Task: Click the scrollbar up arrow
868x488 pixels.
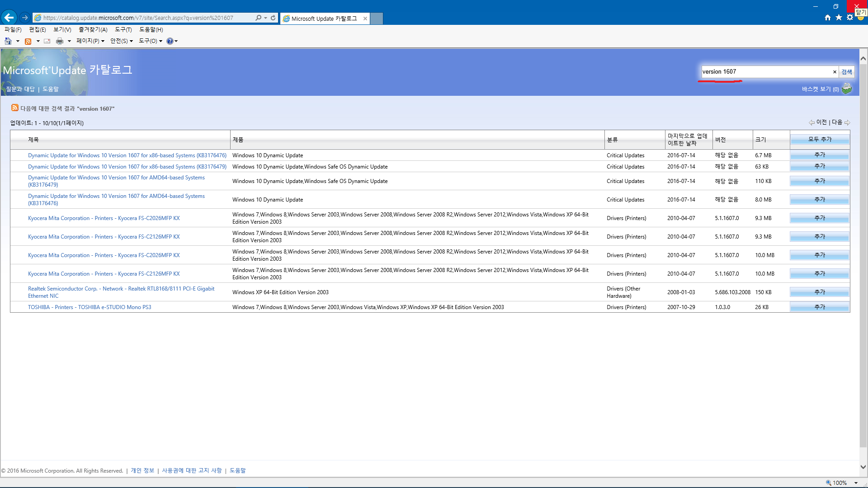Action: (x=863, y=58)
